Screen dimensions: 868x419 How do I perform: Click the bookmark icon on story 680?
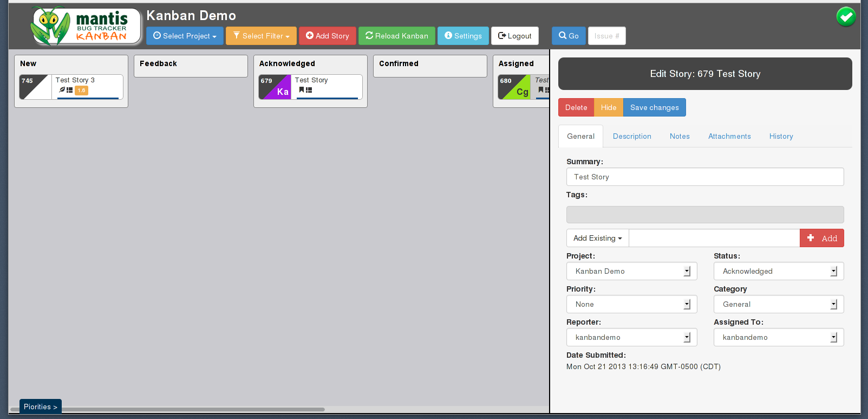pos(540,90)
